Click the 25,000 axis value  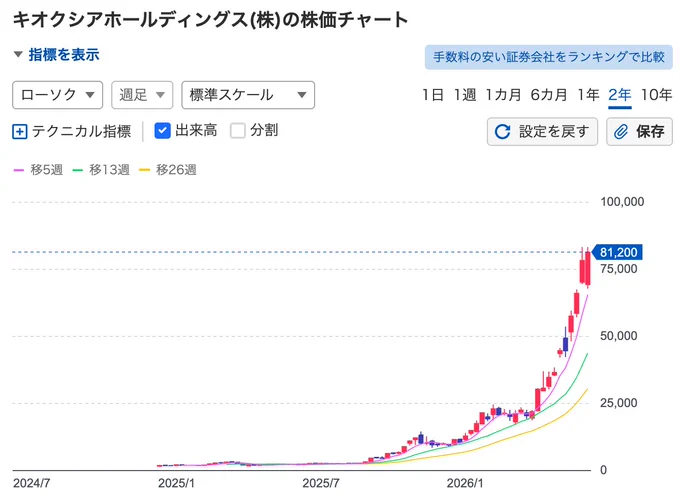(618, 403)
